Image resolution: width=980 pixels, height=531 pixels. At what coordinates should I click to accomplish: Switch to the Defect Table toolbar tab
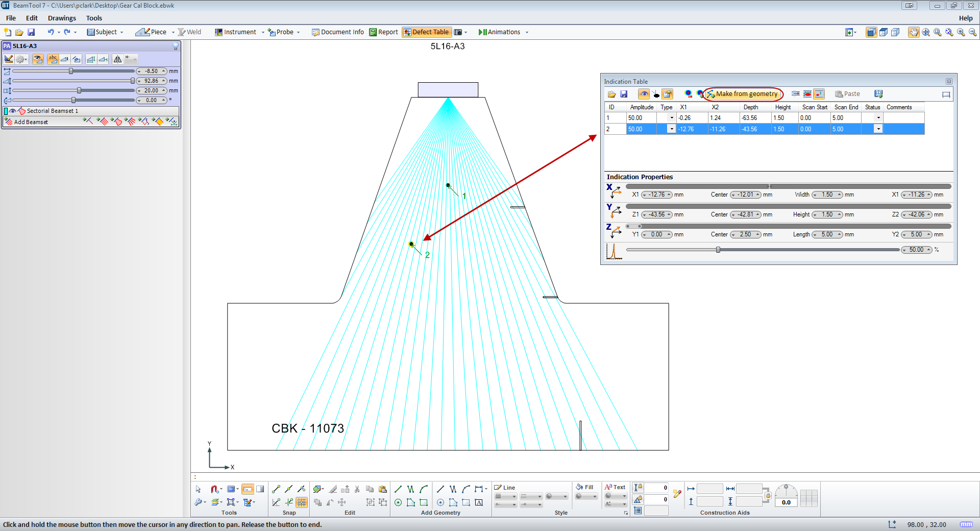point(426,32)
